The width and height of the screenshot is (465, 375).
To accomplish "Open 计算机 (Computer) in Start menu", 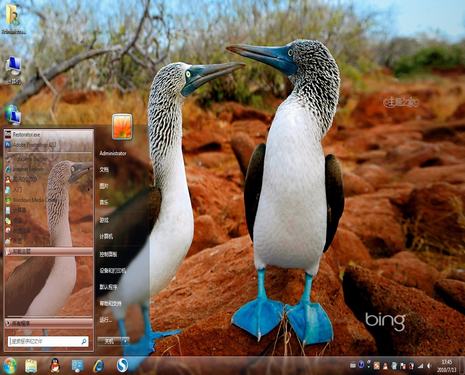I will (x=106, y=236).
